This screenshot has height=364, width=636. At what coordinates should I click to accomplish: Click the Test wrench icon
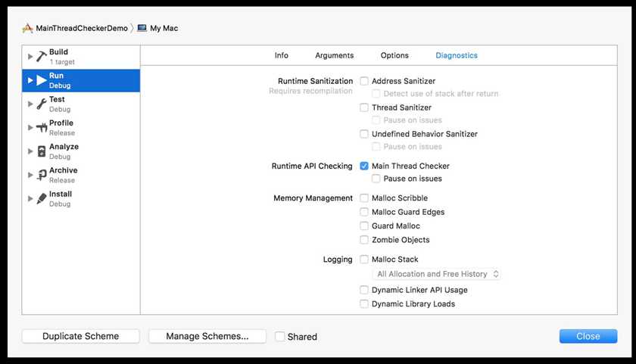pyautogui.click(x=42, y=104)
